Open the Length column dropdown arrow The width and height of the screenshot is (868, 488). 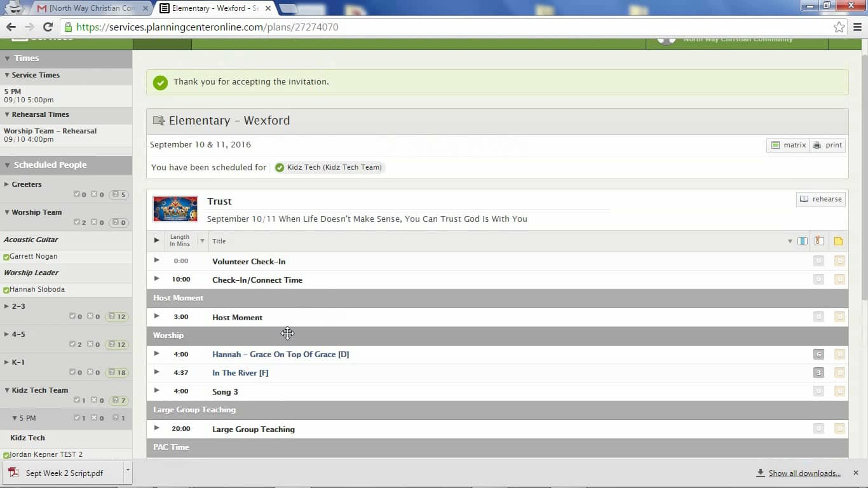pos(202,241)
